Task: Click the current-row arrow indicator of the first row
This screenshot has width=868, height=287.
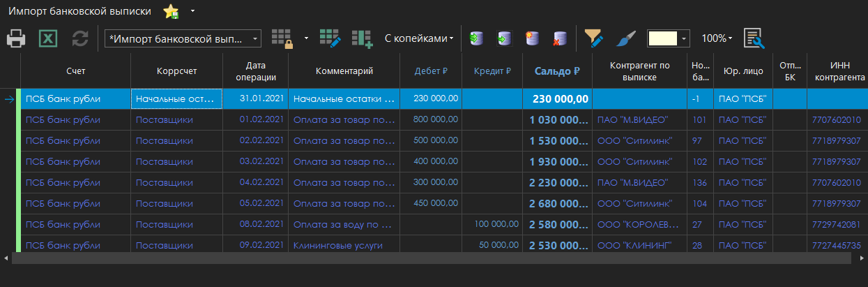Action: pos(10,99)
